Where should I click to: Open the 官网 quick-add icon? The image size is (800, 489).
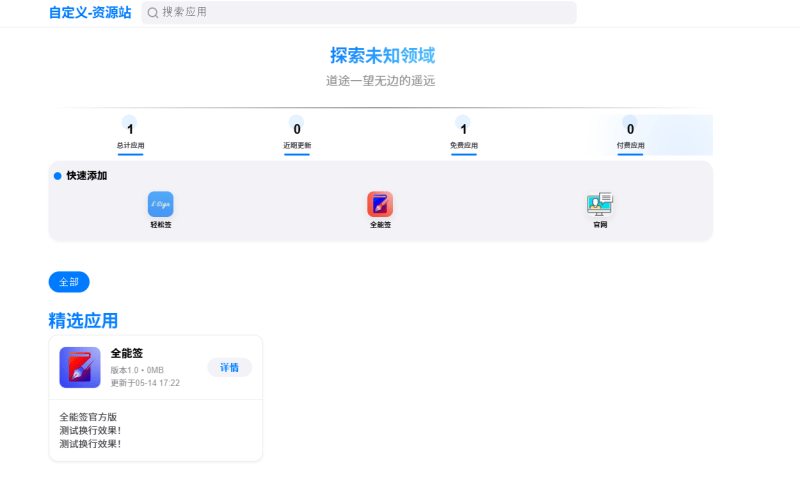coord(599,204)
